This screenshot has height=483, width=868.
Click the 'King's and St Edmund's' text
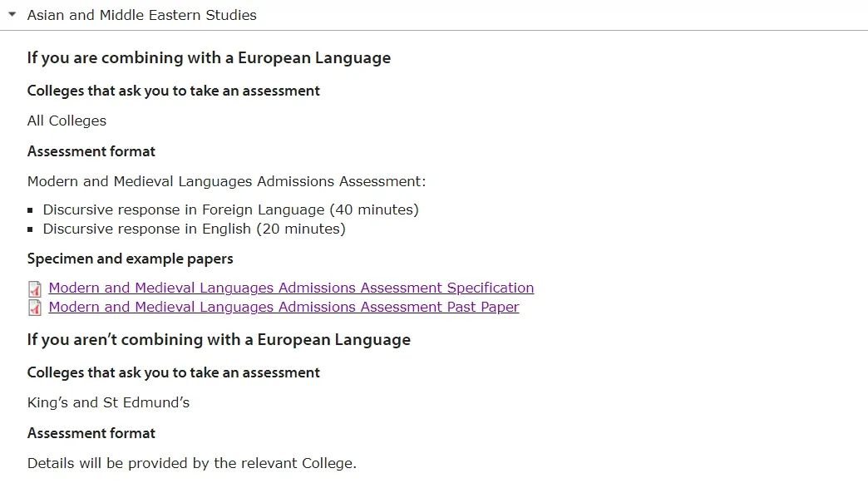[x=108, y=402]
